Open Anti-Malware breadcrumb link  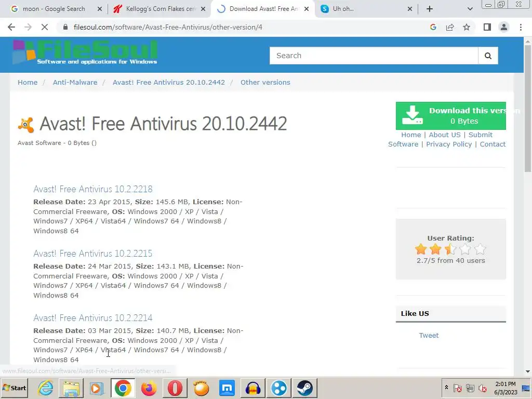[75, 83]
